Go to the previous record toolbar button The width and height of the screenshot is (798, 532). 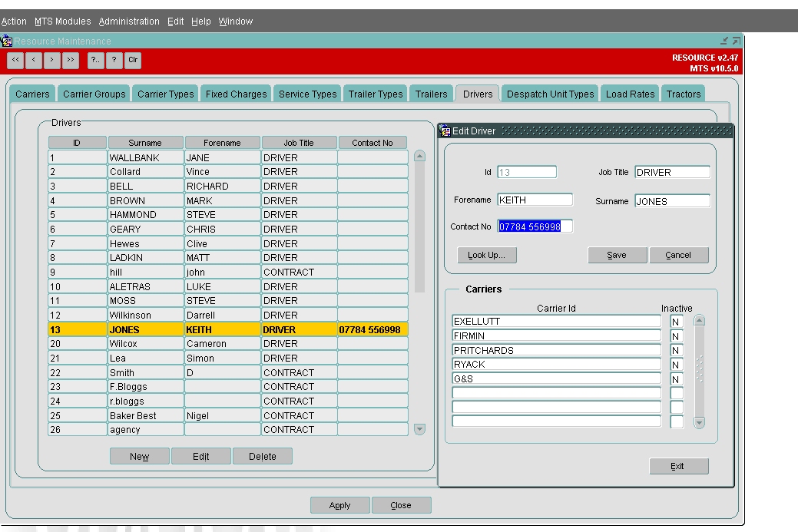(x=34, y=60)
